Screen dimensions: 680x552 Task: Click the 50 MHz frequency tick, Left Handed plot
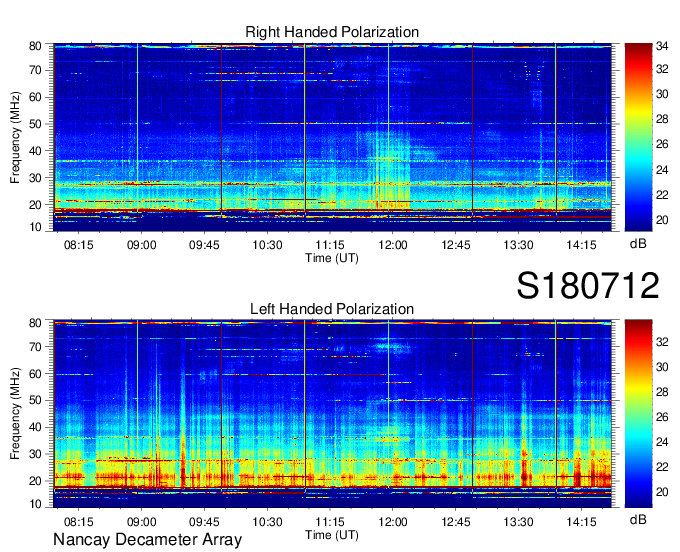[x=35, y=401]
